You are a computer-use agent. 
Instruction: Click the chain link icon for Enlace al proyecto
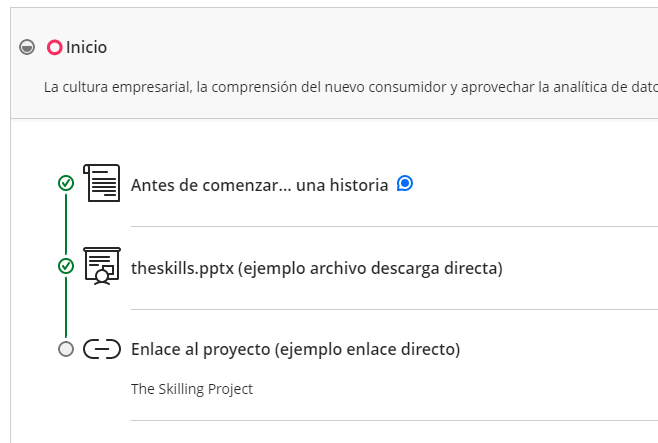pos(102,349)
